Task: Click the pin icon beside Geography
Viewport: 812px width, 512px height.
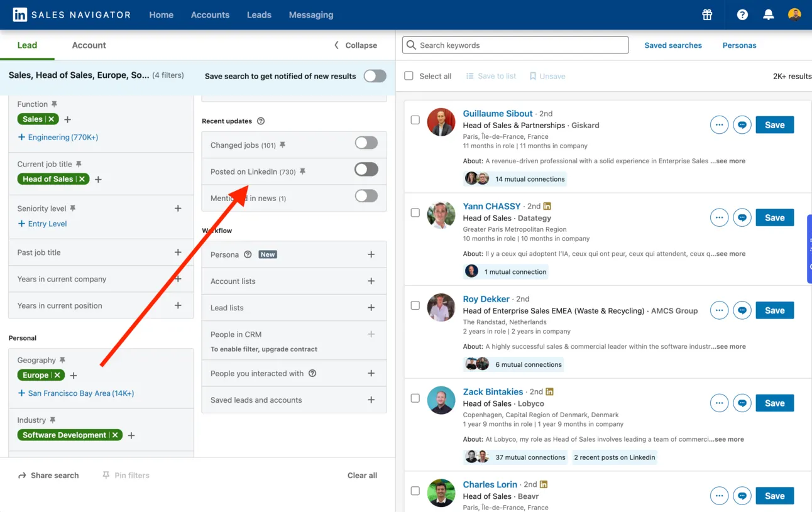Action: click(62, 360)
